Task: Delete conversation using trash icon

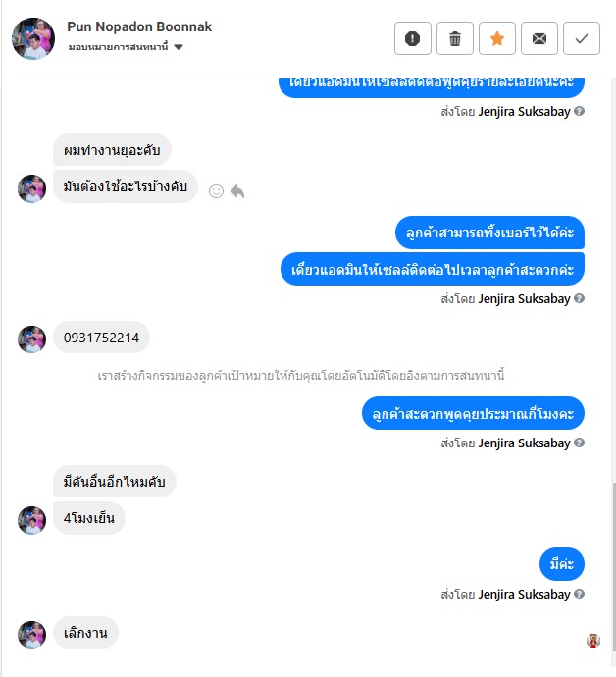Action: coord(454,38)
